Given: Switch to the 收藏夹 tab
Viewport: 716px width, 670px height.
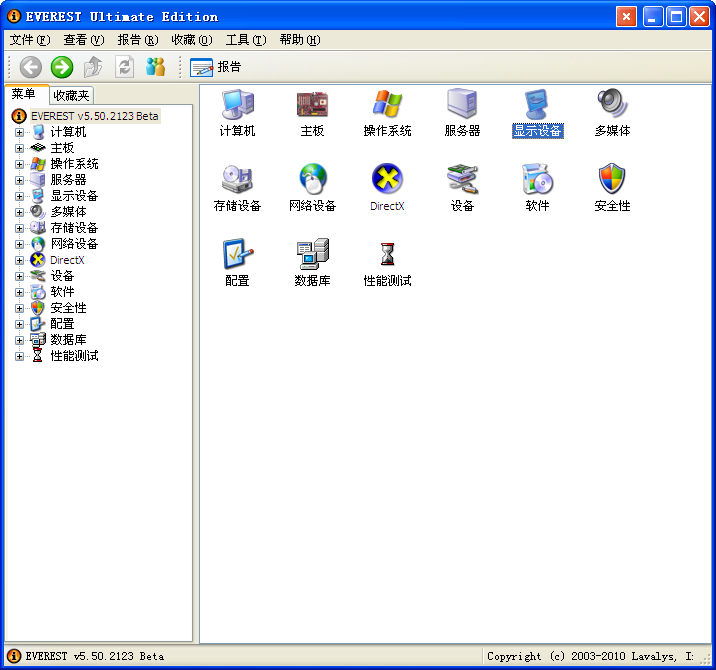Looking at the screenshot, I should tap(71, 95).
